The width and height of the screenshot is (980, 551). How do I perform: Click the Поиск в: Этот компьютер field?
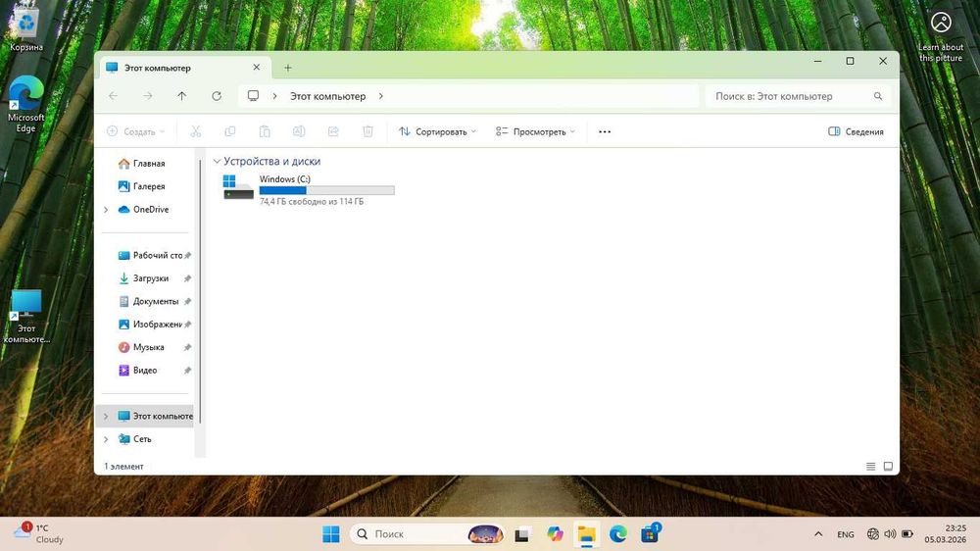pyautogui.click(x=798, y=96)
